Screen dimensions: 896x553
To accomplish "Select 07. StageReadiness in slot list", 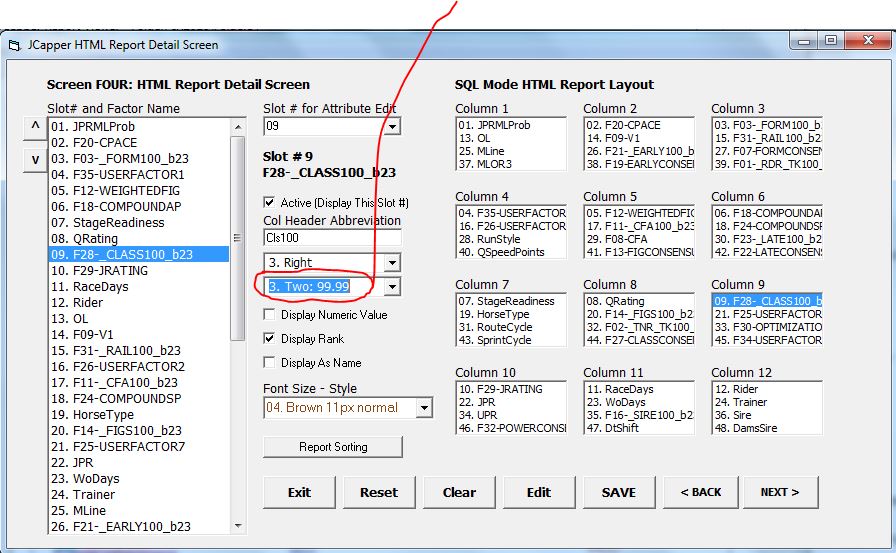I will click(139, 223).
